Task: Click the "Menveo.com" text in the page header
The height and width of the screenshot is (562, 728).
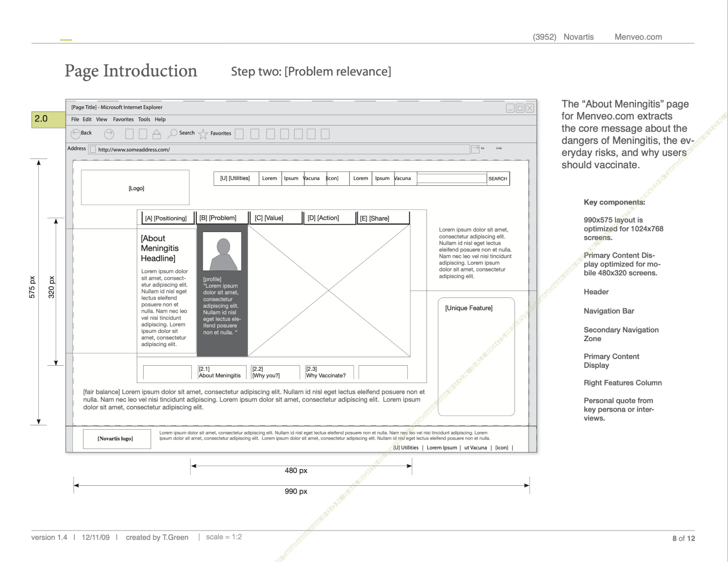Action: tap(638, 37)
